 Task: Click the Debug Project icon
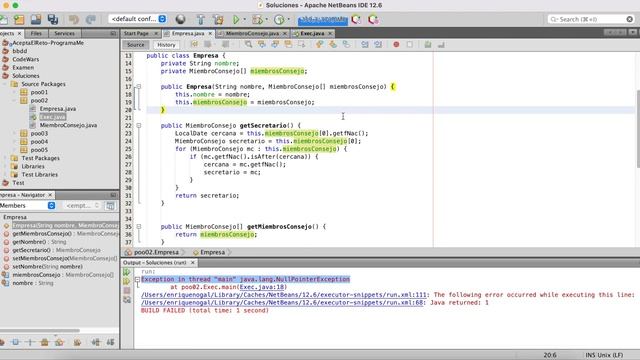click(x=258, y=19)
